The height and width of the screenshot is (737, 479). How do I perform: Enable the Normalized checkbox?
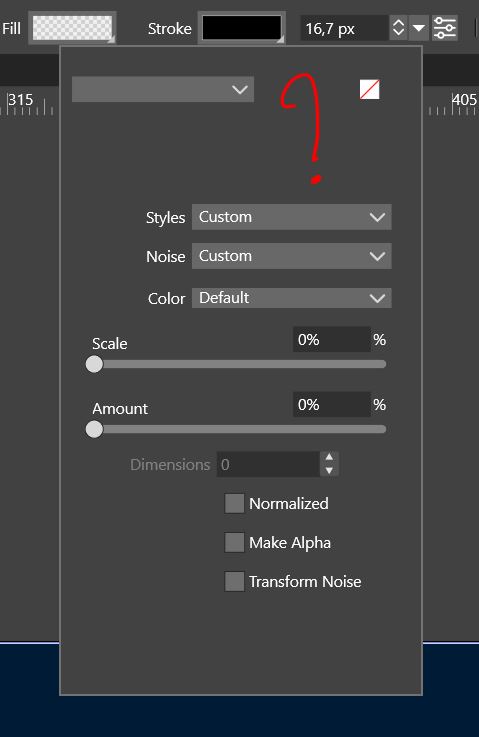click(234, 503)
